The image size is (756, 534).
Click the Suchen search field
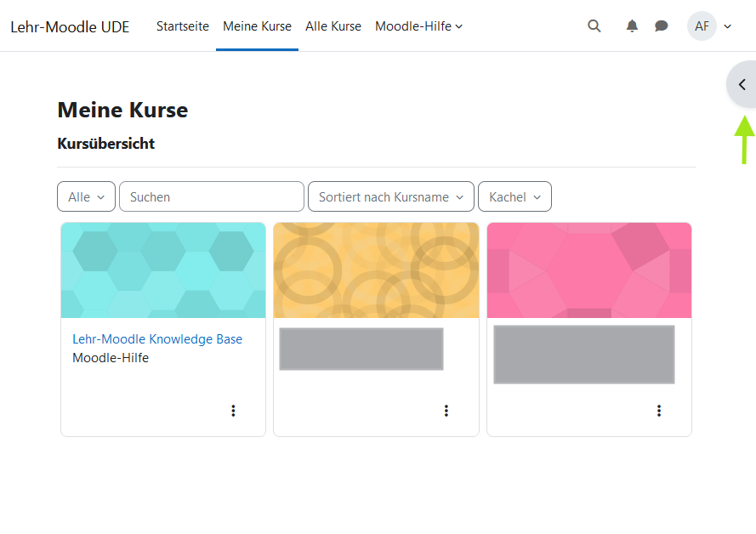[x=212, y=196]
